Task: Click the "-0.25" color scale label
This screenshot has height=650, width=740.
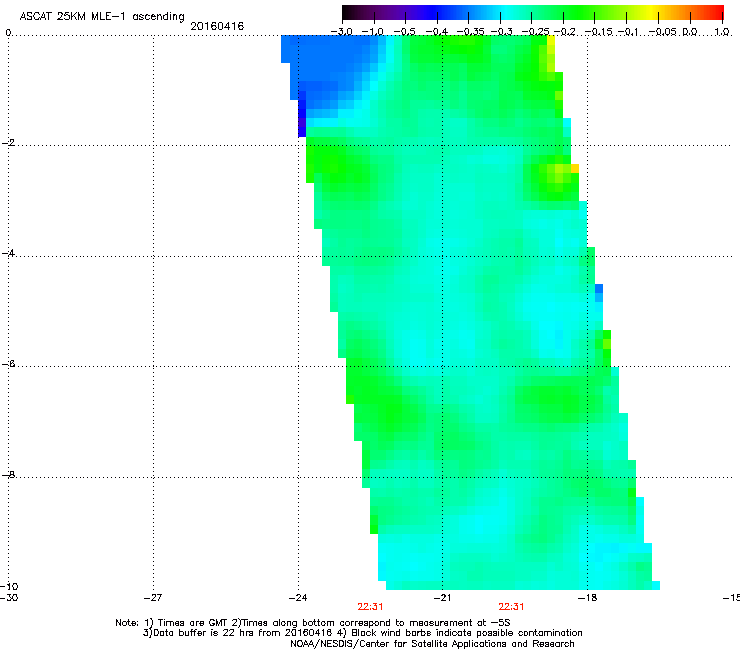Action: (535, 32)
